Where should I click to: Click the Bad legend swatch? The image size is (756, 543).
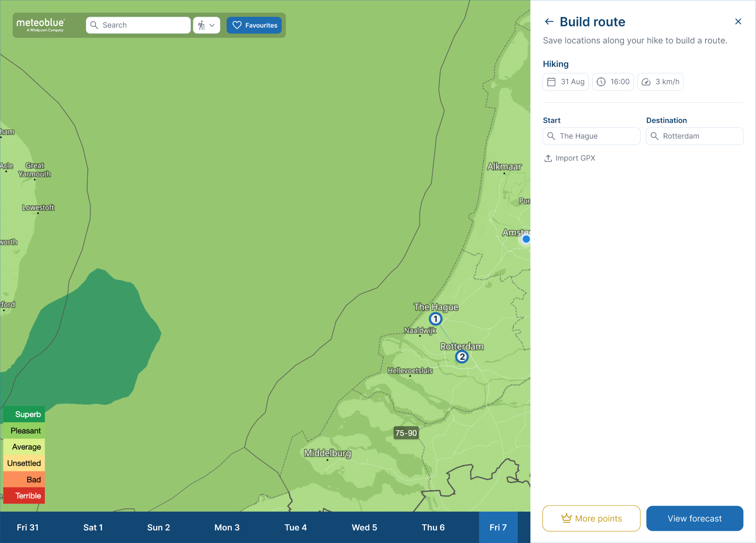coord(24,479)
